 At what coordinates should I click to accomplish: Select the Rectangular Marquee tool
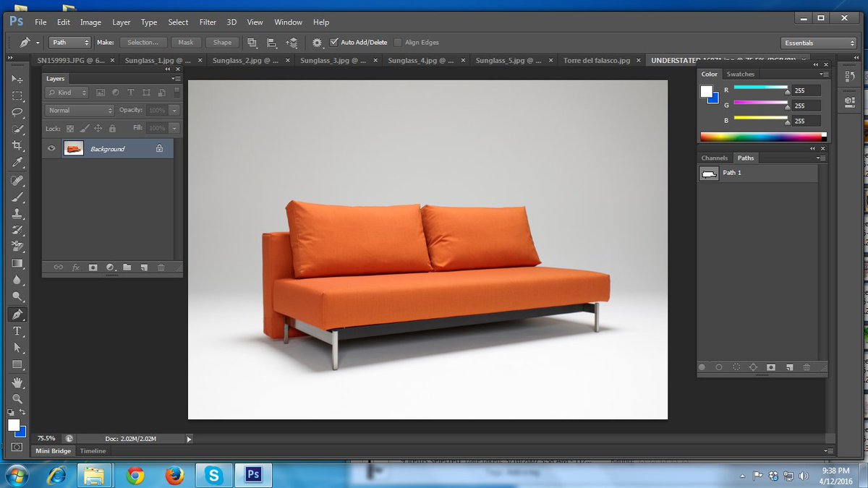[x=17, y=95]
